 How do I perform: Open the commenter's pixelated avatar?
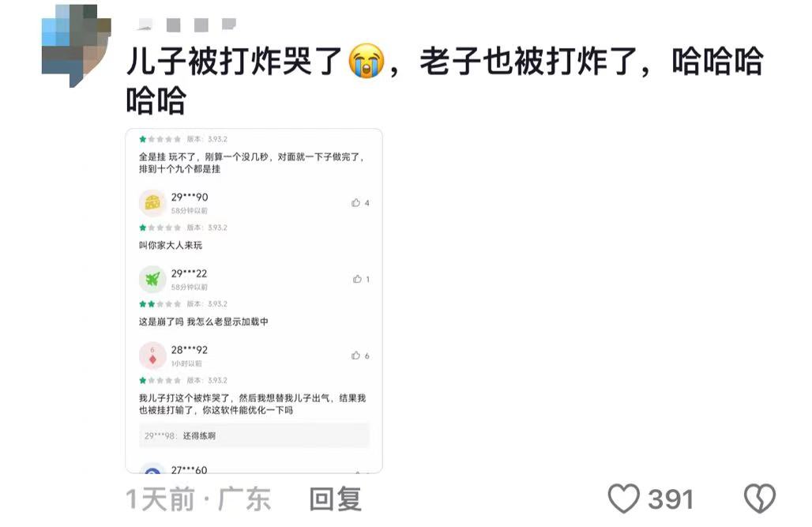76,46
